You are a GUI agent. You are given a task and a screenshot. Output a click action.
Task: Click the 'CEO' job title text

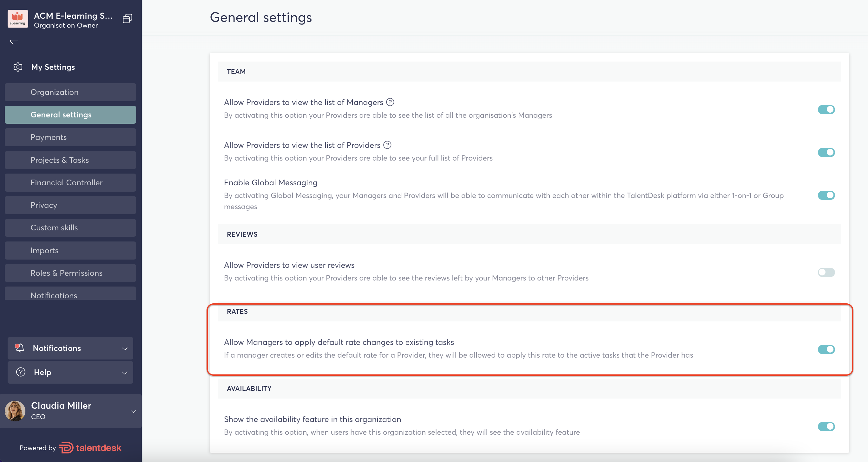pyautogui.click(x=38, y=417)
